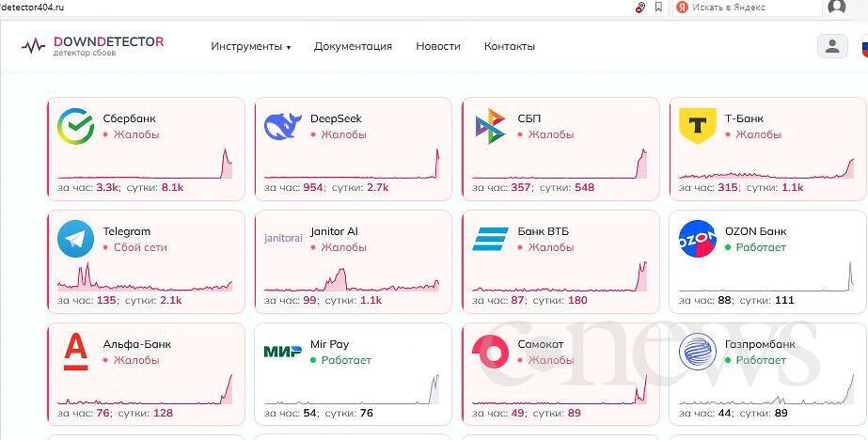The height and width of the screenshot is (440, 868).
Task: Open the user account profile button
Action: (x=832, y=45)
